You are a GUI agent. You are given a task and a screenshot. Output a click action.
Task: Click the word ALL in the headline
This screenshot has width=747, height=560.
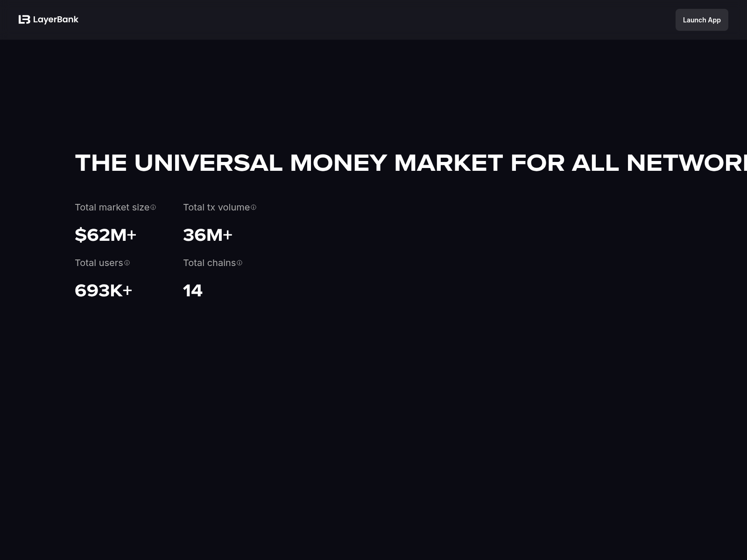tap(595, 163)
